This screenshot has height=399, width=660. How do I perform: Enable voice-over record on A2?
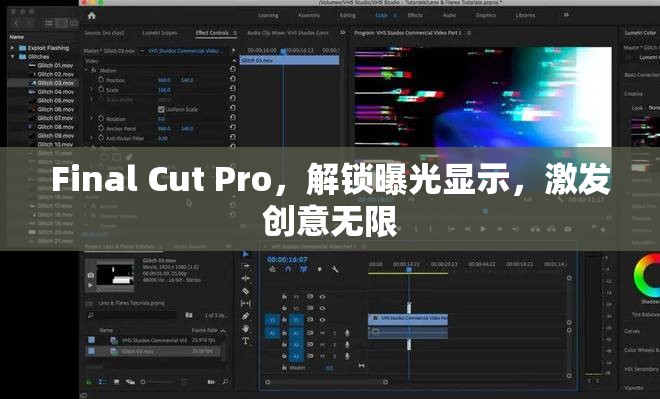pyautogui.click(x=347, y=344)
